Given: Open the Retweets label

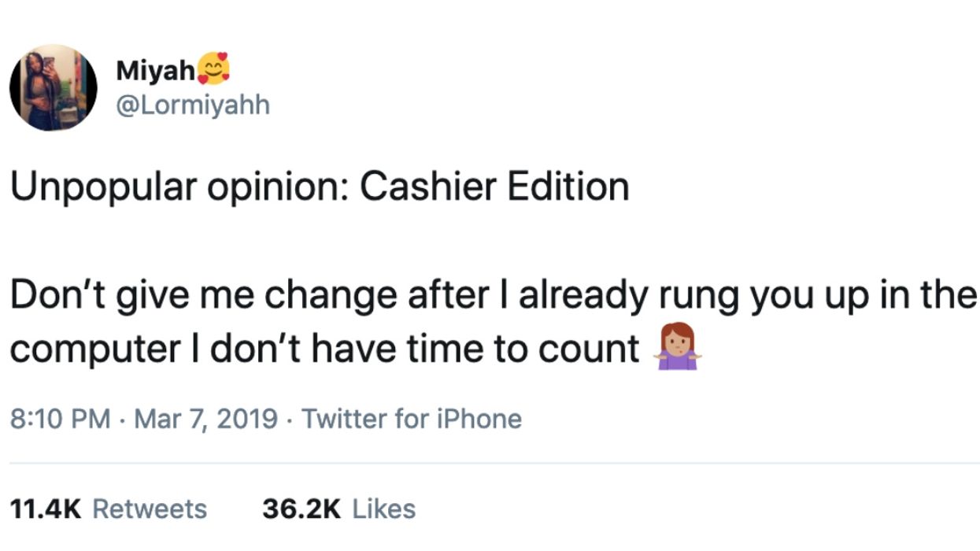Looking at the screenshot, I should click(150, 508).
